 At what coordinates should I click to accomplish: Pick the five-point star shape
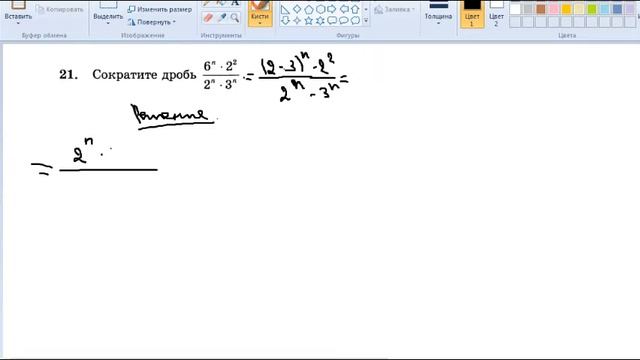(309, 20)
